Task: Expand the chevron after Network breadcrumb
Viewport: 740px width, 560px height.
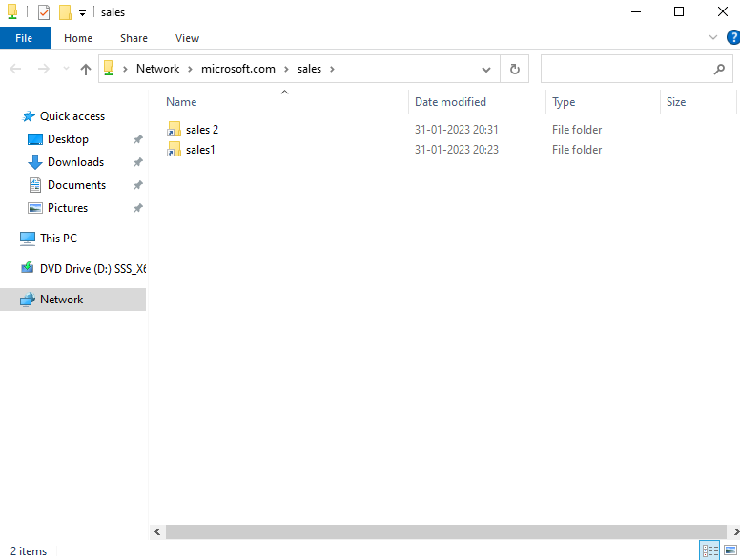Action: pos(190,69)
